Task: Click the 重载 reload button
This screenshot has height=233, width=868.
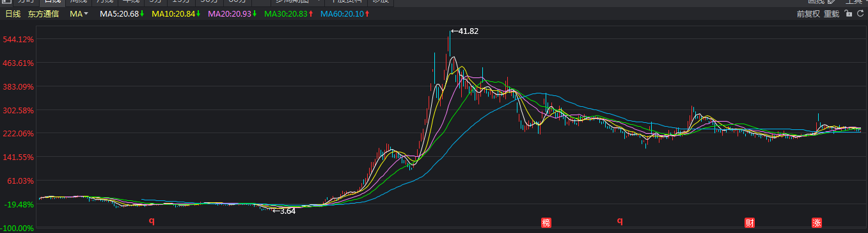Action: (x=832, y=13)
